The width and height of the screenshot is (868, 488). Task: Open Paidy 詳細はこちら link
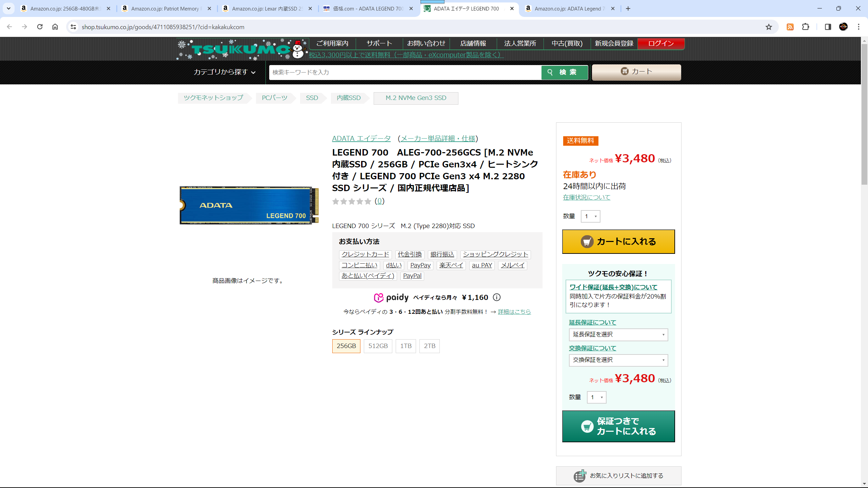[514, 312]
